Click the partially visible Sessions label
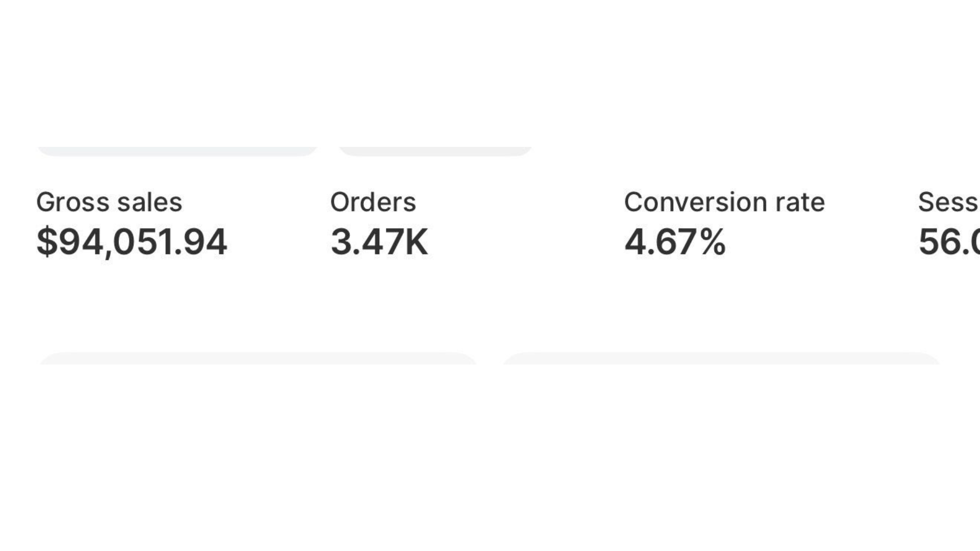The width and height of the screenshot is (980, 551). (948, 202)
